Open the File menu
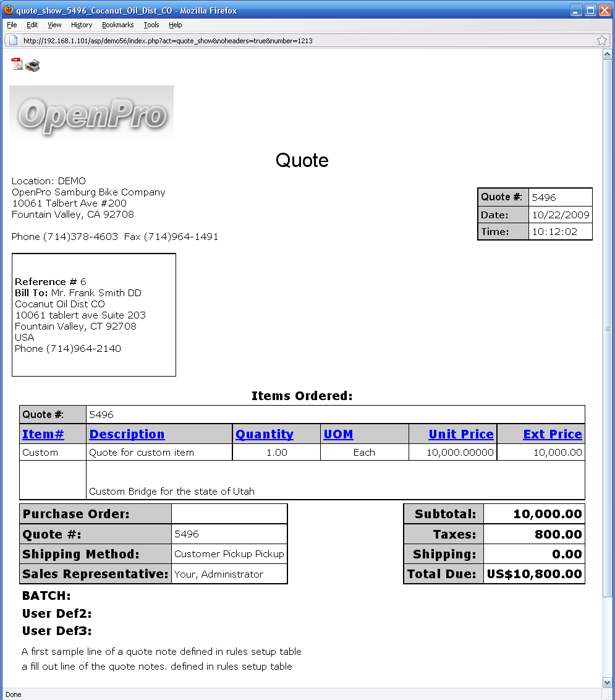Screen dimensions: 615x700 click(12, 25)
